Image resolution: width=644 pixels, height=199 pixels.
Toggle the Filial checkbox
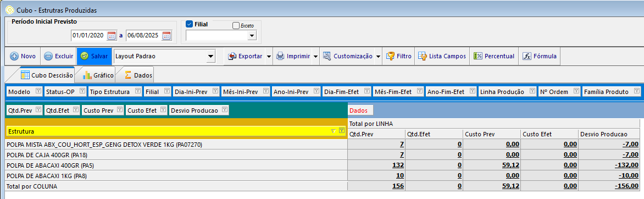(x=190, y=24)
